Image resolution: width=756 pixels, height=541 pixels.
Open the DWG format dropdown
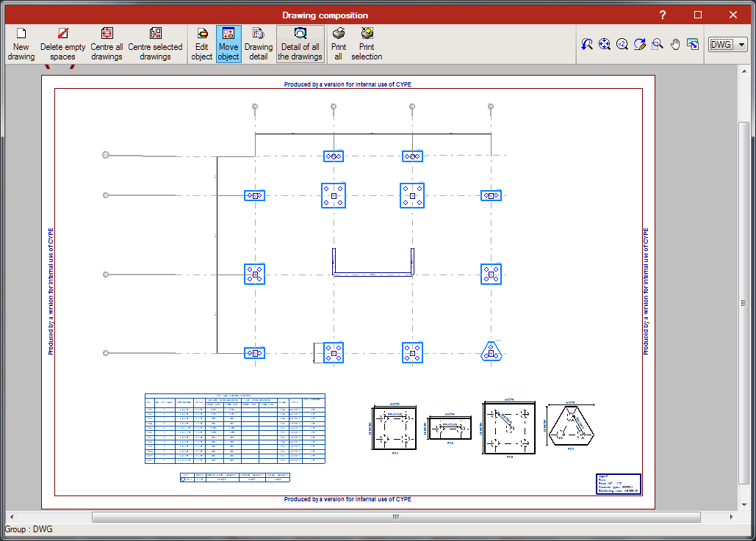click(727, 44)
